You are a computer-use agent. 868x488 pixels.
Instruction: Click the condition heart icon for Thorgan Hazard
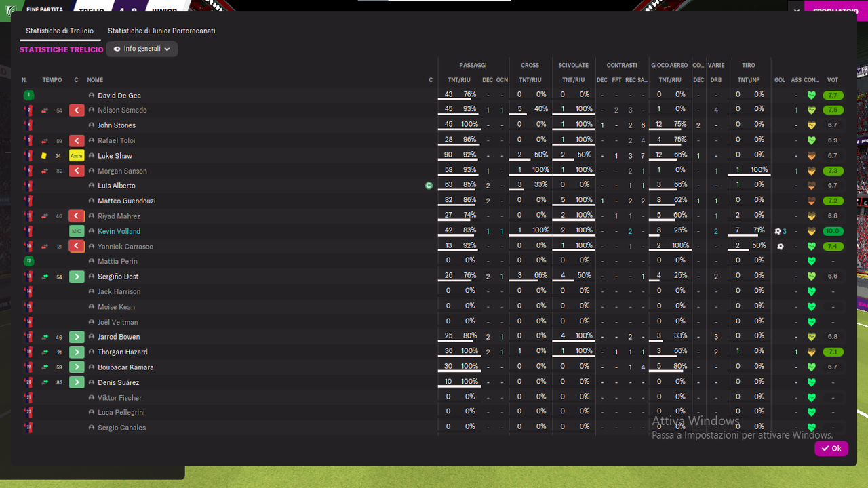point(811,352)
